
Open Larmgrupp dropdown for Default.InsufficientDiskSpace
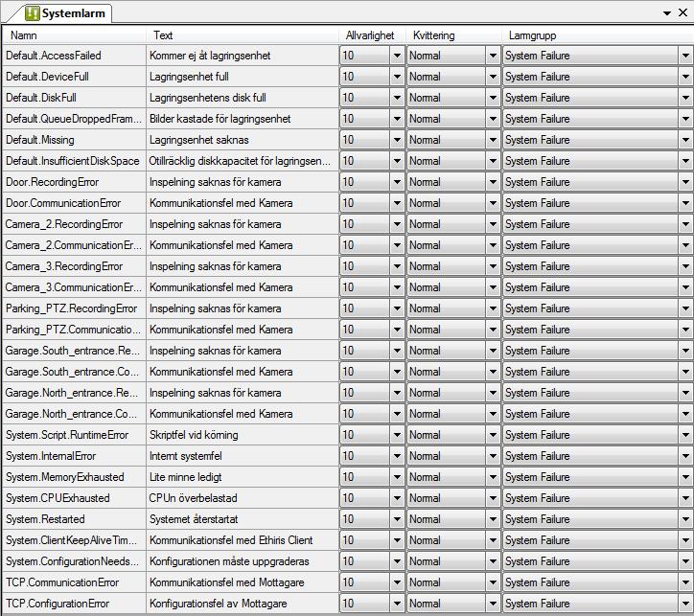(685, 161)
